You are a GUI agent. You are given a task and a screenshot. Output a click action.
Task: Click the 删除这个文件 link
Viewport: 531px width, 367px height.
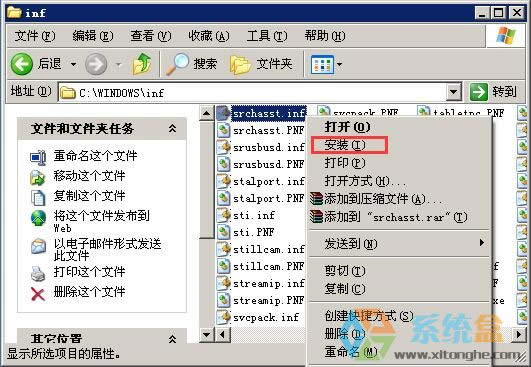coord(89,292)
